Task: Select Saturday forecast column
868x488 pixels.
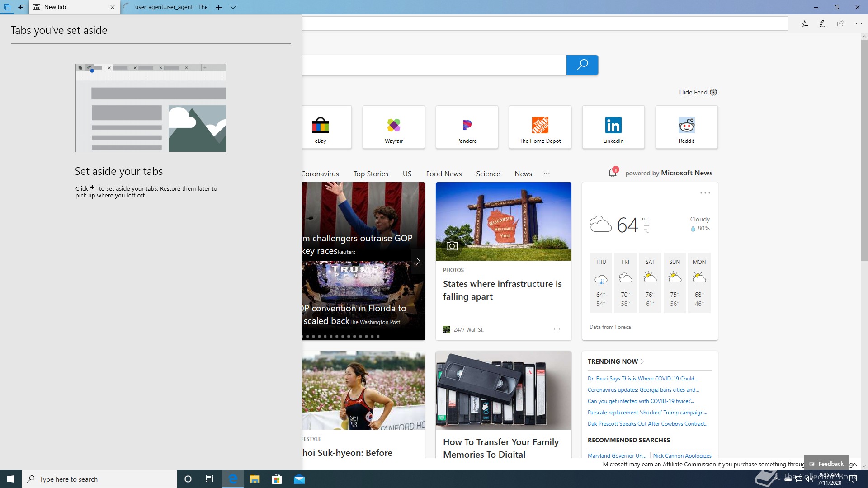Action: pyautogui.click(x=650, y=282)
